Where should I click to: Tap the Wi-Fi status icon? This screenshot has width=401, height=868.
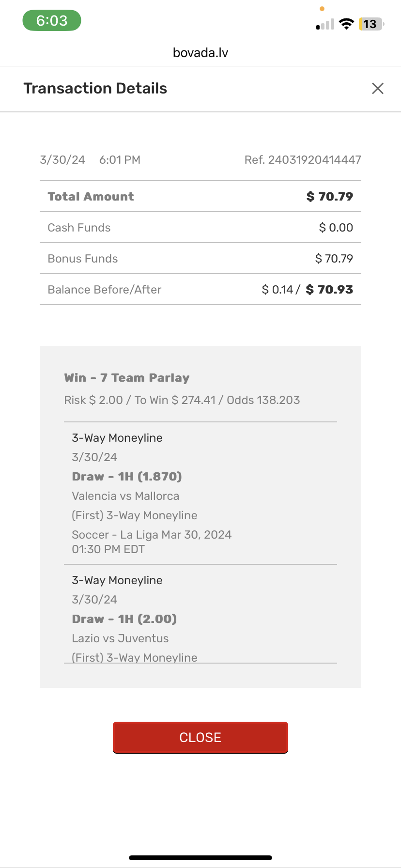346,24
